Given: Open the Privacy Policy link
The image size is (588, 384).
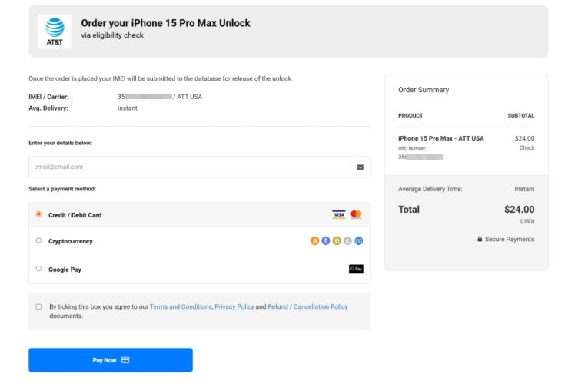Looking at the screenshot, I should [234, 306].
